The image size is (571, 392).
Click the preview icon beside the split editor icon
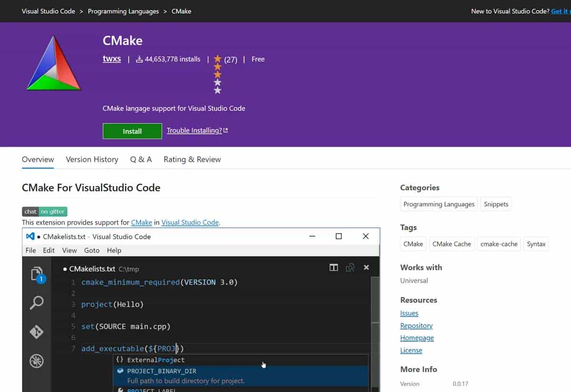tap(350, 267)
